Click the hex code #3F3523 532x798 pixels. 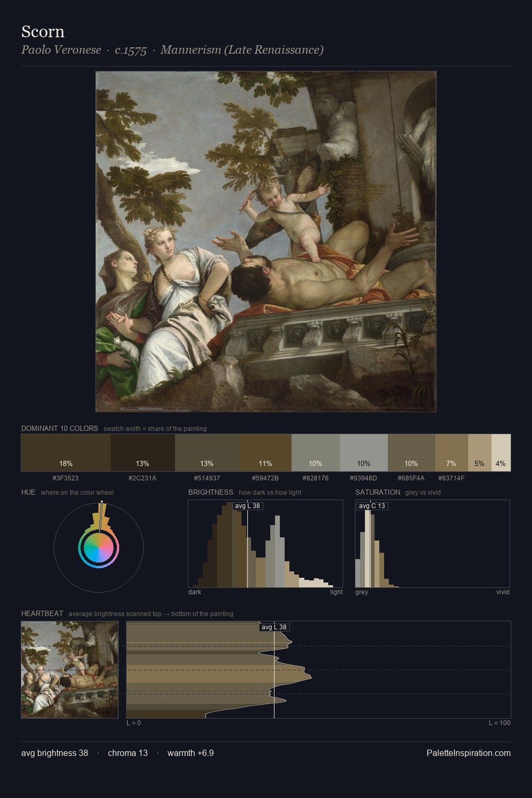tap(65, 478)
